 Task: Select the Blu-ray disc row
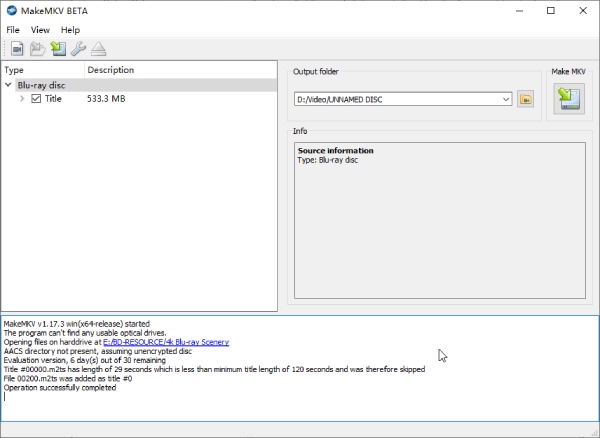point(146,85)
